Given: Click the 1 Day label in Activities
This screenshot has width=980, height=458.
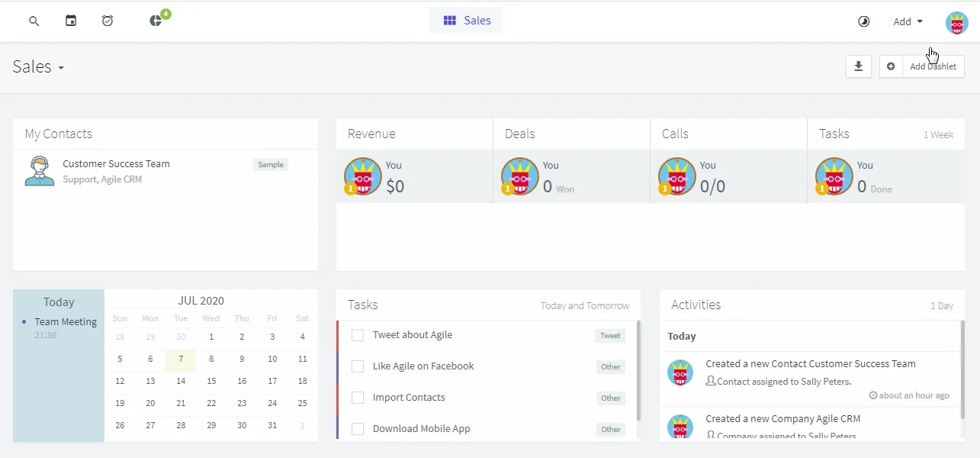Looking at the screenshot, I should [942, 305].
